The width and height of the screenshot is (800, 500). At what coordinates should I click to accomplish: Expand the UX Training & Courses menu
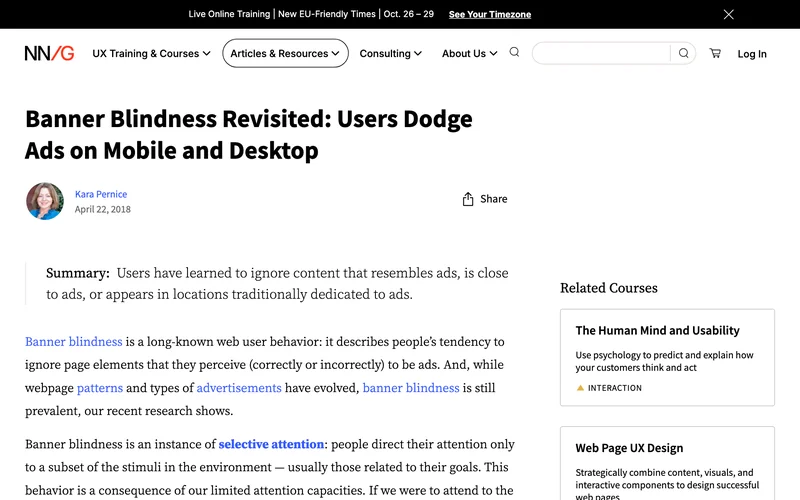pyautogui.click(x=151, y=54)
